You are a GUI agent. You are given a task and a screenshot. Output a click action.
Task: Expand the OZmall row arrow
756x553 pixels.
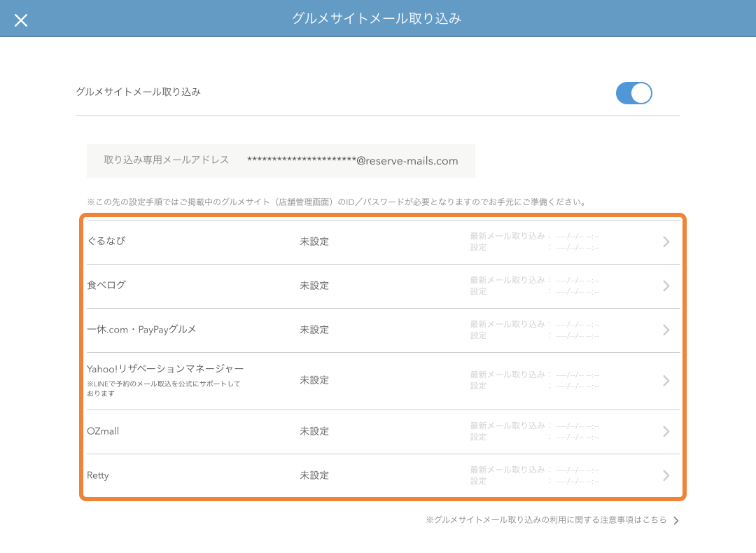(666, 431)
